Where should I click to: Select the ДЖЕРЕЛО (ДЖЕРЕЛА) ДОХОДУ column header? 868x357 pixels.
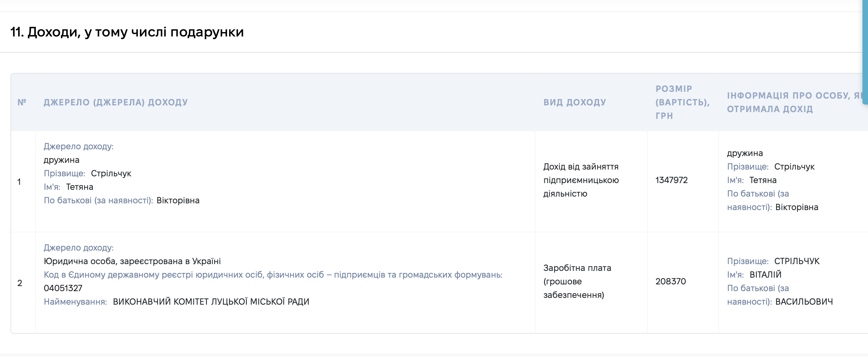pos(116,102)
